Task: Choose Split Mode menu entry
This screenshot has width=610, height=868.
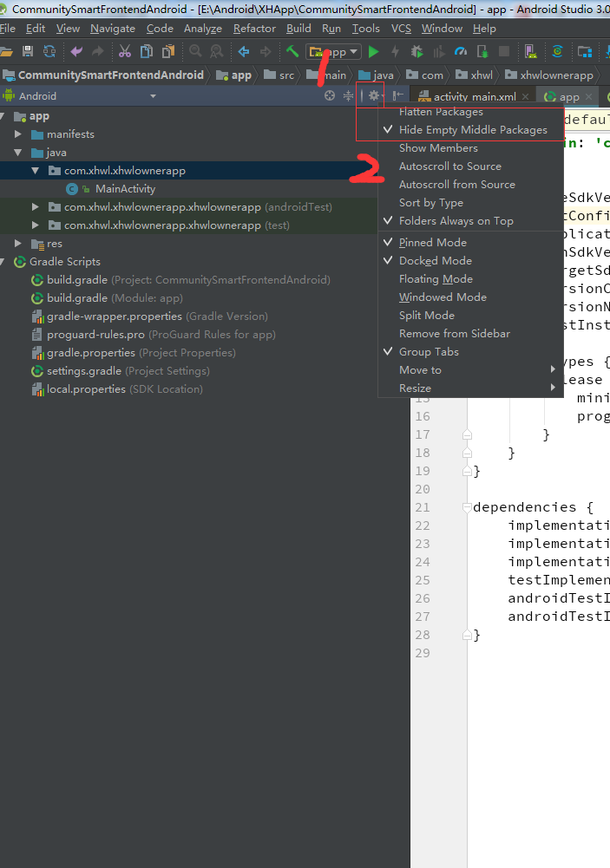Action: click(470, 315)
